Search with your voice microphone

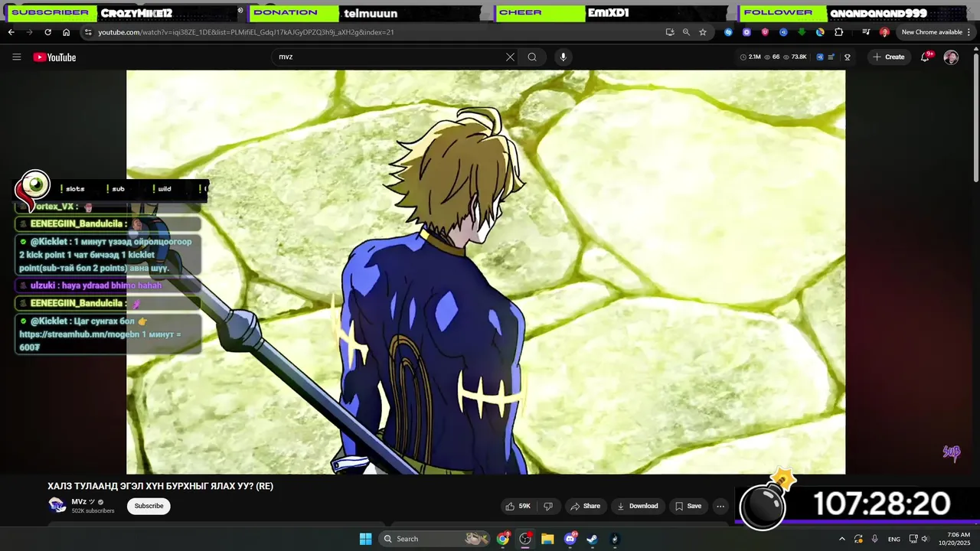(x=563, y=57)
